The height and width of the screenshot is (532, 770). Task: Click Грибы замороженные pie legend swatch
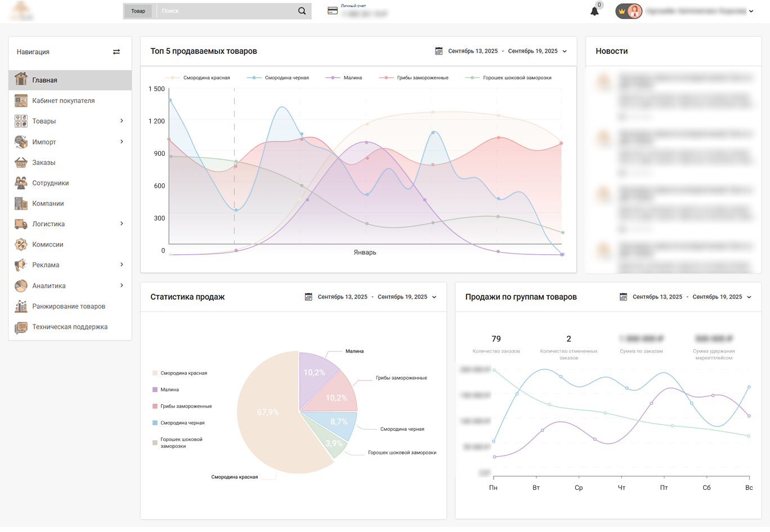155,406
